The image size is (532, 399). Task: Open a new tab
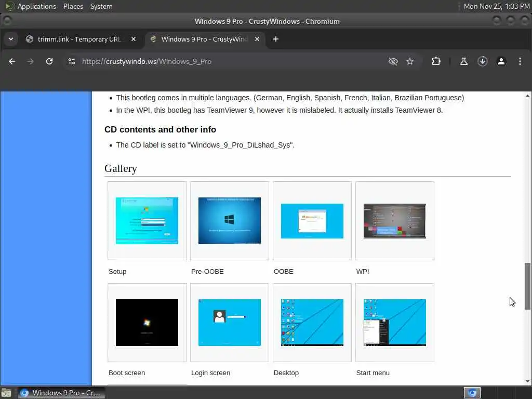[x=275, y=39]
